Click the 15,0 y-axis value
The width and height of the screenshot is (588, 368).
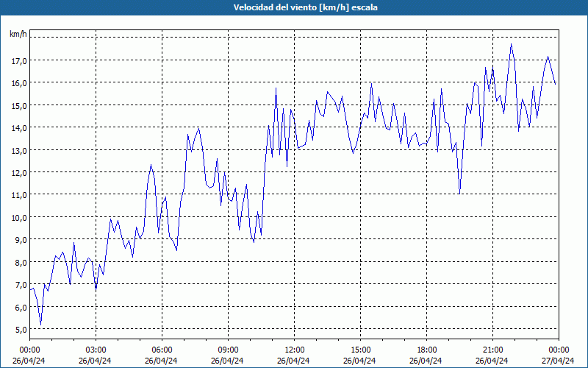(x=19, y=105)
